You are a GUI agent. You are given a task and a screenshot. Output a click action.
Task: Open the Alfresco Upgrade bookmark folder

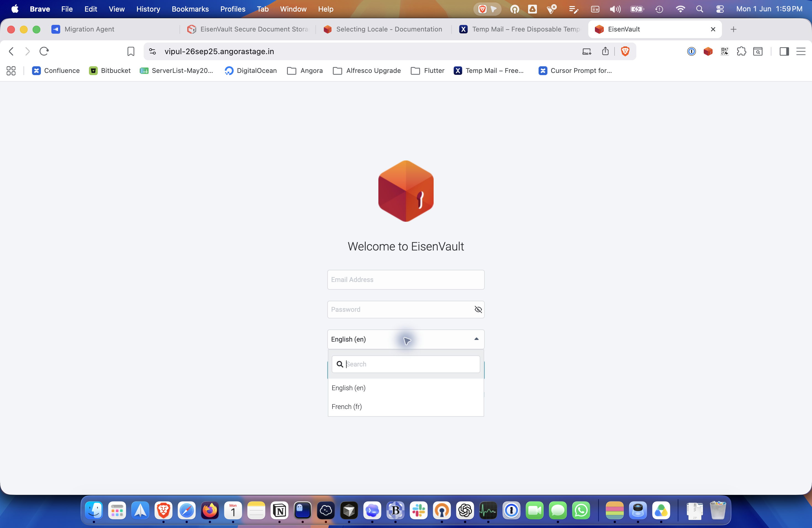click(x=367, y=71)
